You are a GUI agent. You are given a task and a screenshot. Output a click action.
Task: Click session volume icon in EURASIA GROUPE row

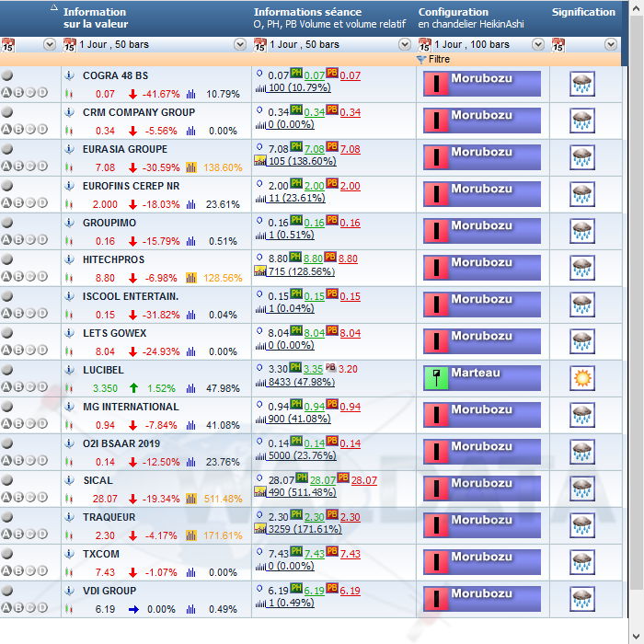[x=260, y=161]
